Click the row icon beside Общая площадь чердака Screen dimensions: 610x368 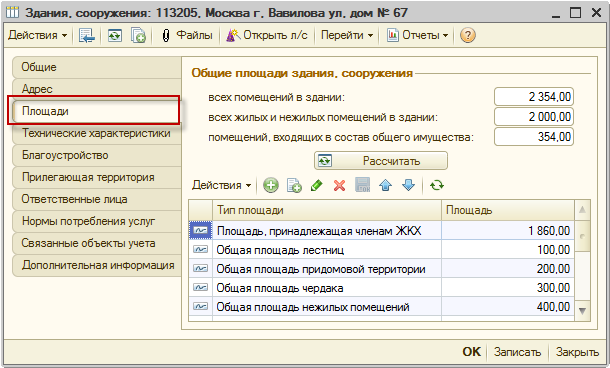pyautogui.click(x=200, y=287)
